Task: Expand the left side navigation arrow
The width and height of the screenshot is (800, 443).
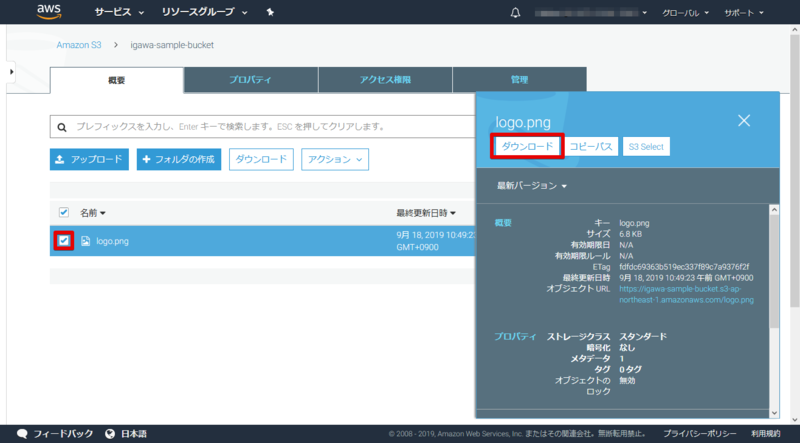Action: tap(11, 72)
